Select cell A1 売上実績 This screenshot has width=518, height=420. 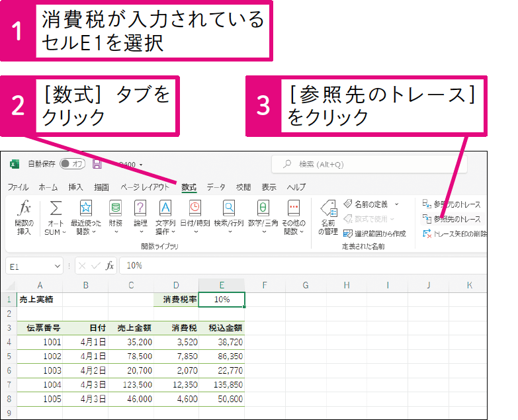click(40, 300)
